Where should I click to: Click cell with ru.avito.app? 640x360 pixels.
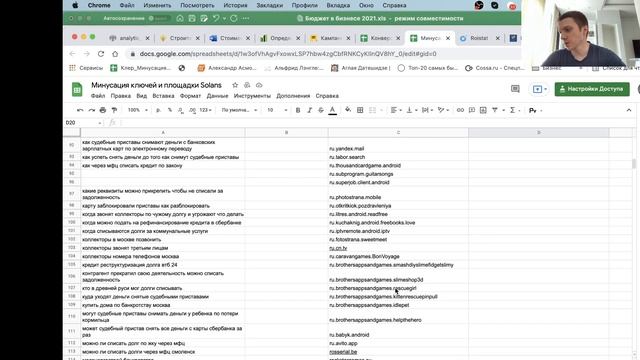pos(398,343)
